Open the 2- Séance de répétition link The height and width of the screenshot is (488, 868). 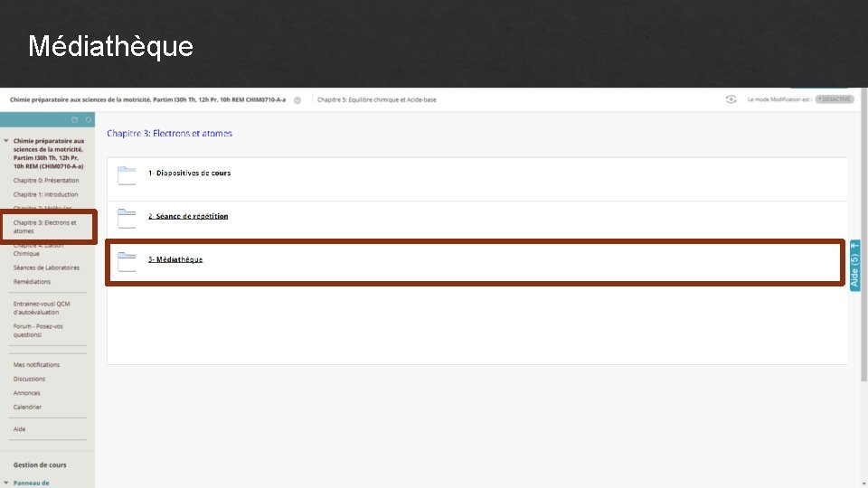[188, 216]
